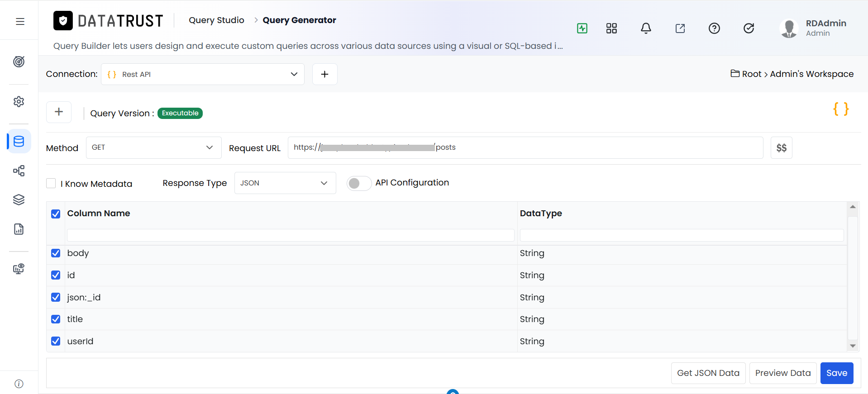Click Root in workspace path
The image size is (868, 394).
(x=752, y=74)
